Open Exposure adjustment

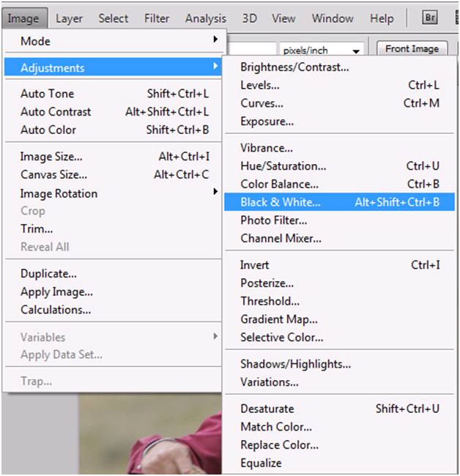coord(339,122)
